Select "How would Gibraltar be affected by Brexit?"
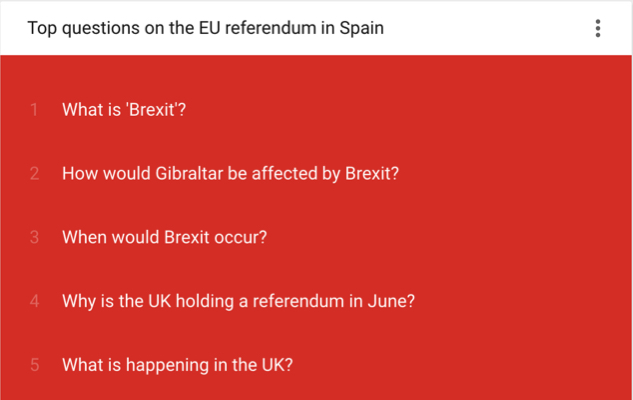 tap(231, 174)
